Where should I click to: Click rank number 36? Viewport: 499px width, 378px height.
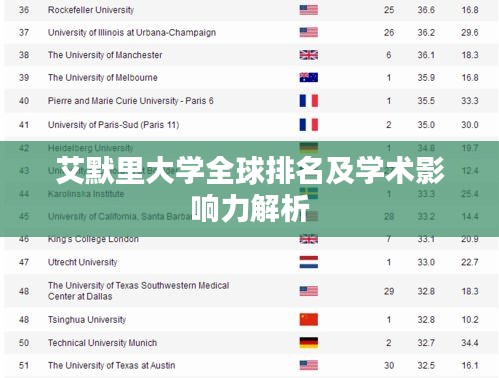pos(24,10)
